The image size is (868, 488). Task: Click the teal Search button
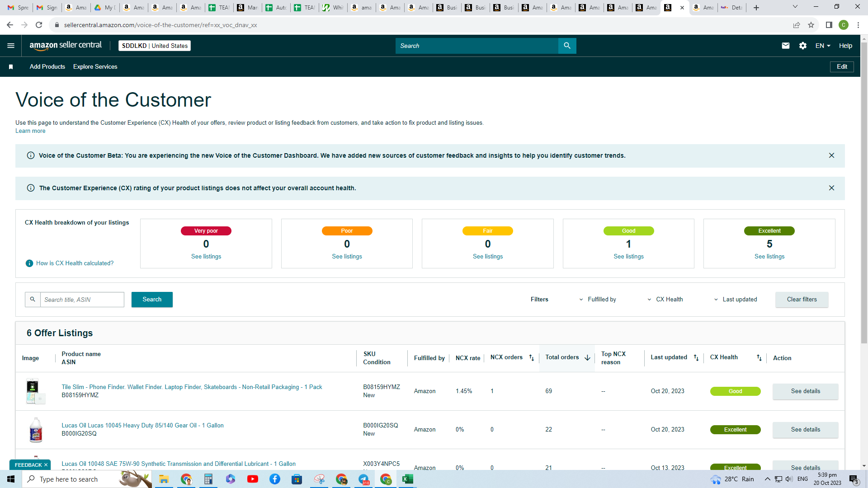(x=152, y=300)
